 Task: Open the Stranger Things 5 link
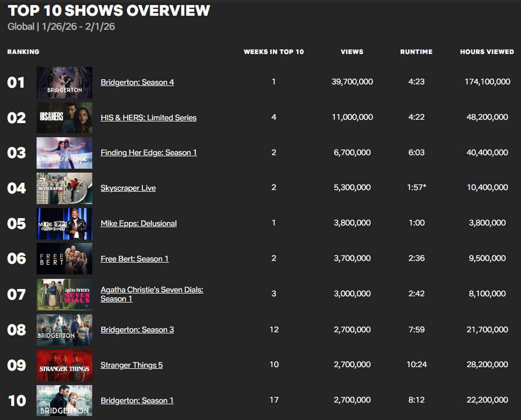132,365
